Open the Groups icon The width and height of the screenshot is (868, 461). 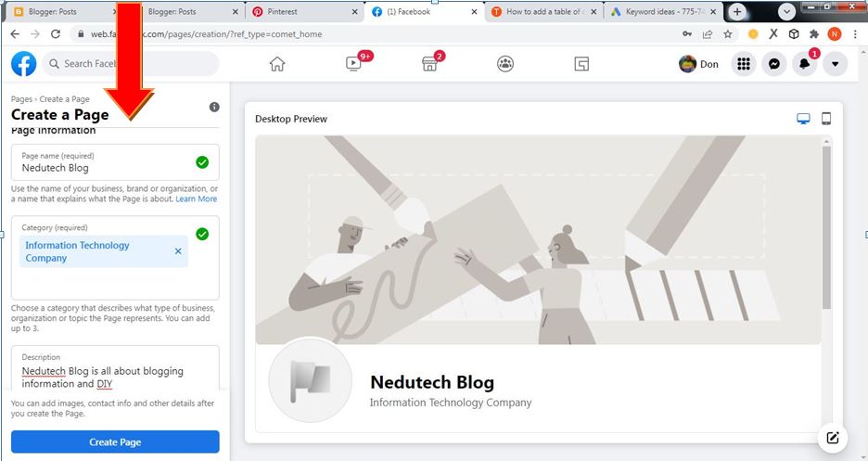[505, 64]
